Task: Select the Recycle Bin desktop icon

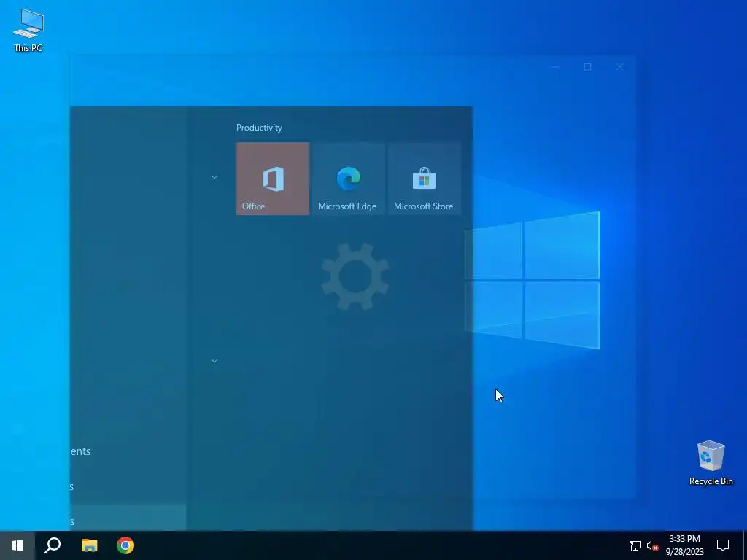Action: (711, 463)
